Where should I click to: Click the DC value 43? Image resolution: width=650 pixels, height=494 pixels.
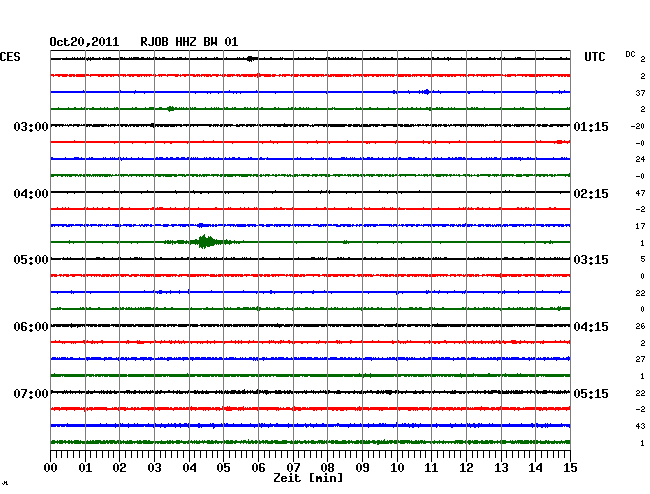tap(640, 426)
